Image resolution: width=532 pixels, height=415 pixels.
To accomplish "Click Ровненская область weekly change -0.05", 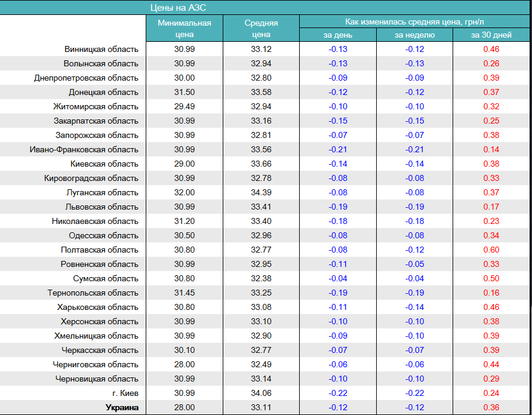I will tap(414, 264).
